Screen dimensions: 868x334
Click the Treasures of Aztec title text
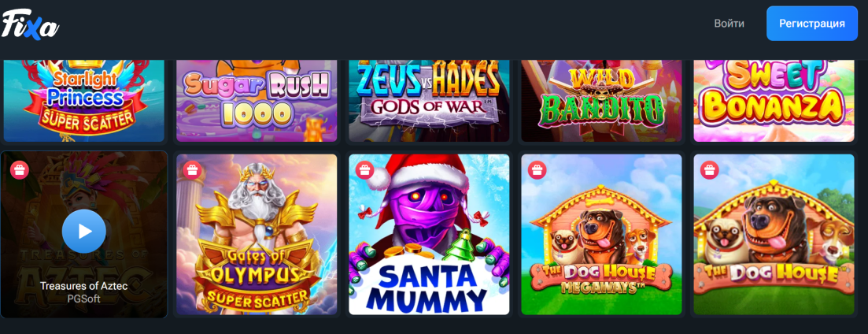pyautogui.click(x=84, y=287)
